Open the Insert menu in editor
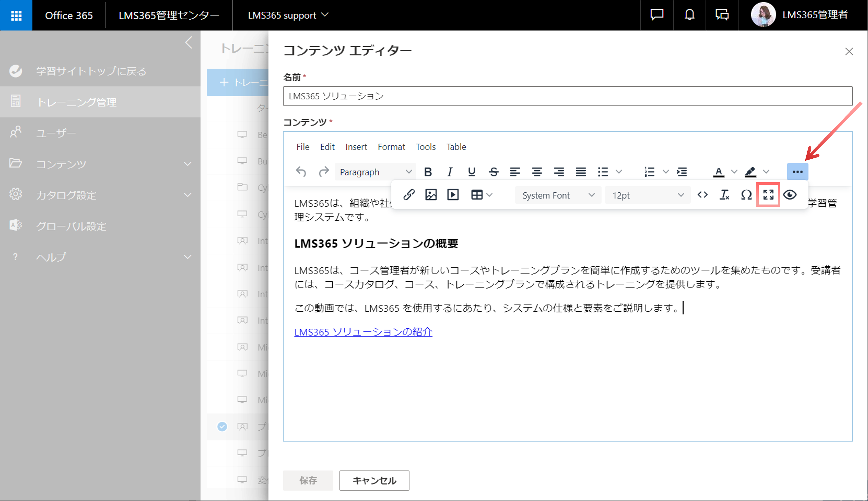The image size is (868, 501). pyautogui.click(x=356, y=147)
